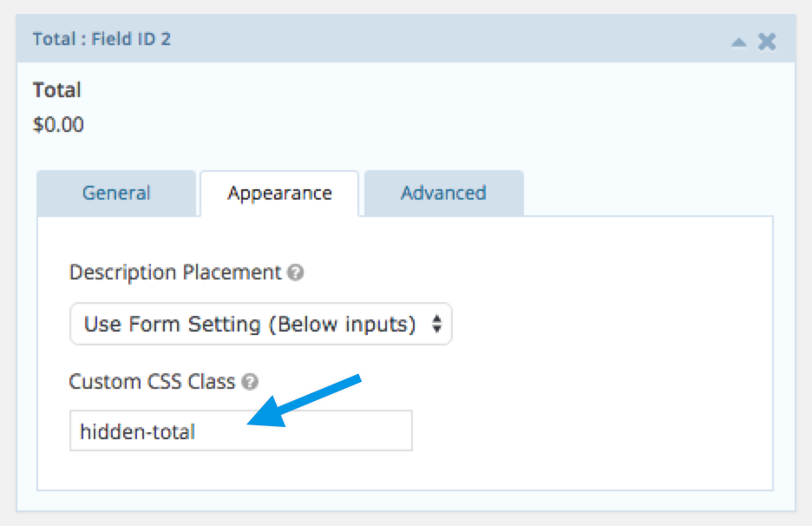Show help for Description Placement
The height and width of the screenshot is (526, 812).
click(296, 273)
